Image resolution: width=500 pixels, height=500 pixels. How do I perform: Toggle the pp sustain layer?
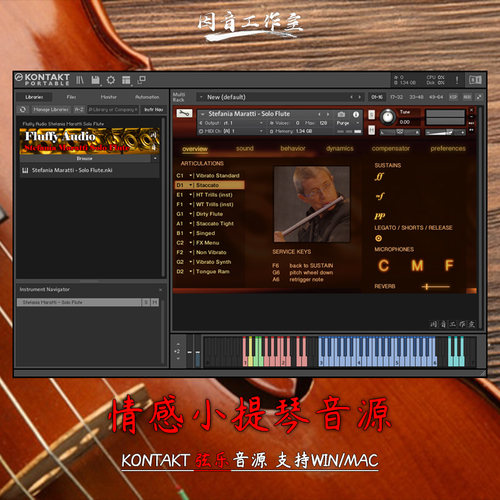380,216
